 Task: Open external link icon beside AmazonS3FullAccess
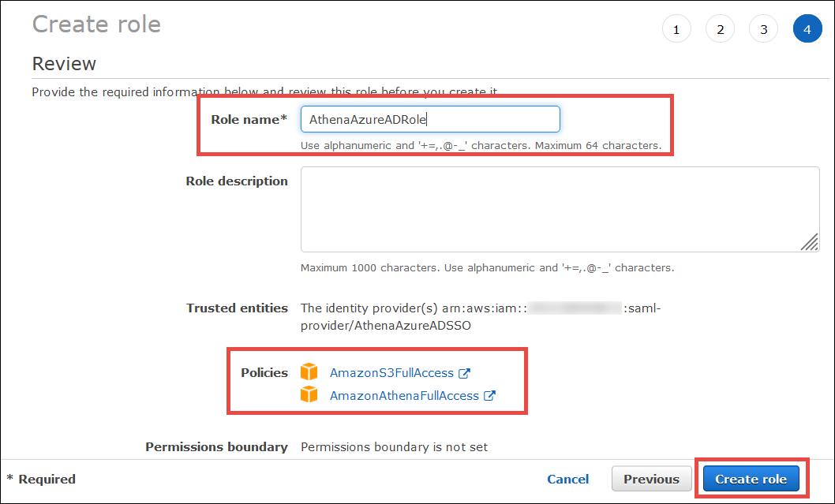(x=465, y=373)
